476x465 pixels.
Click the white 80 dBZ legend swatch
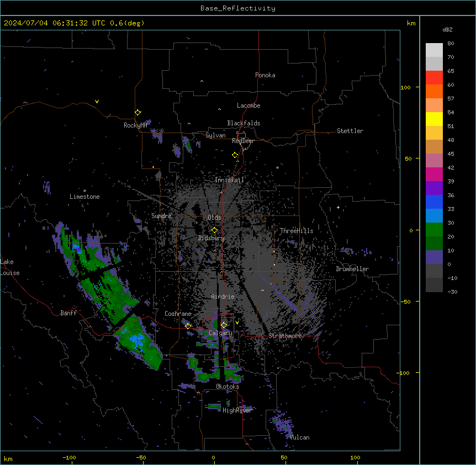click(434, 50)
